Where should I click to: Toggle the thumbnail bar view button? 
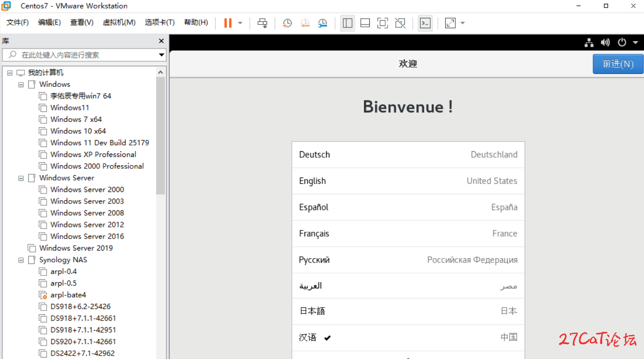365,23
